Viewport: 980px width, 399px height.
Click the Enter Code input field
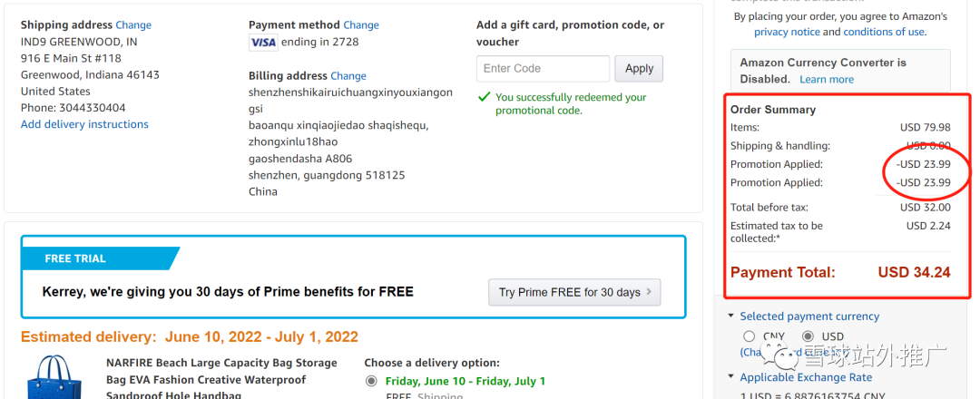543,68
